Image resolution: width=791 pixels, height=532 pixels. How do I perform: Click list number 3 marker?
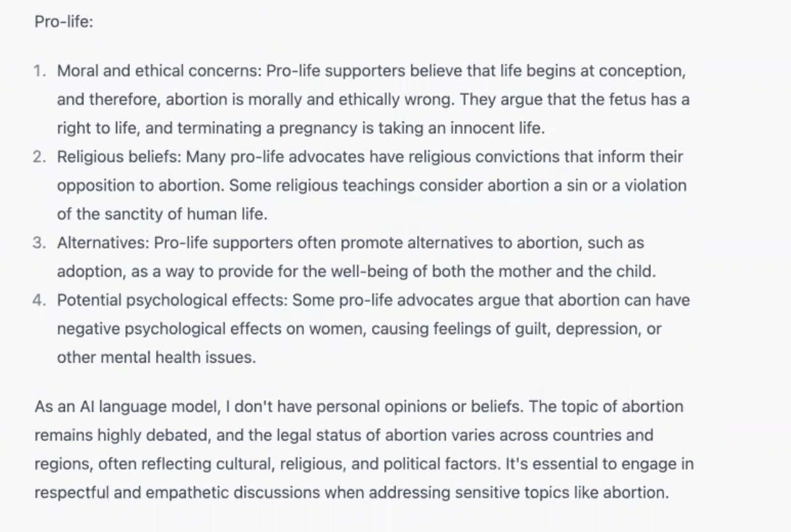[39, 242]
